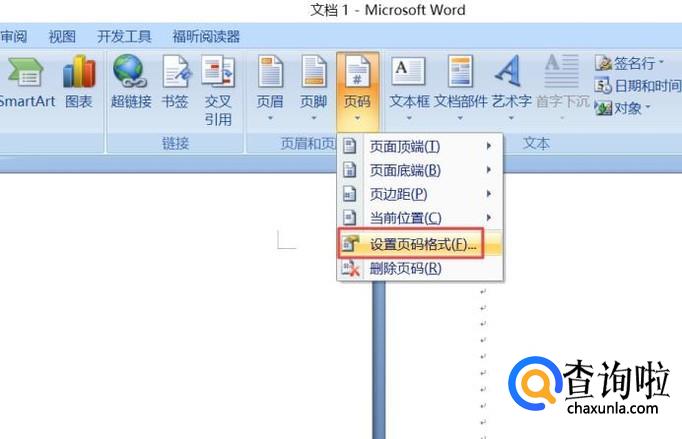Viewport: 682px width, 439px height.
Task: Expand the 艺术字 dropdown arrow
Action: click(x=512, y=118)
